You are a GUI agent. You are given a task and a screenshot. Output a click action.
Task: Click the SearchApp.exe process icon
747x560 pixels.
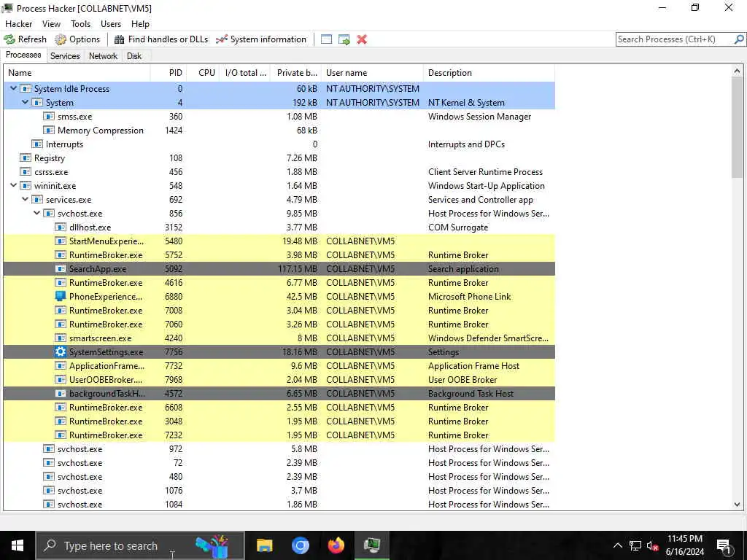[61, 268]
